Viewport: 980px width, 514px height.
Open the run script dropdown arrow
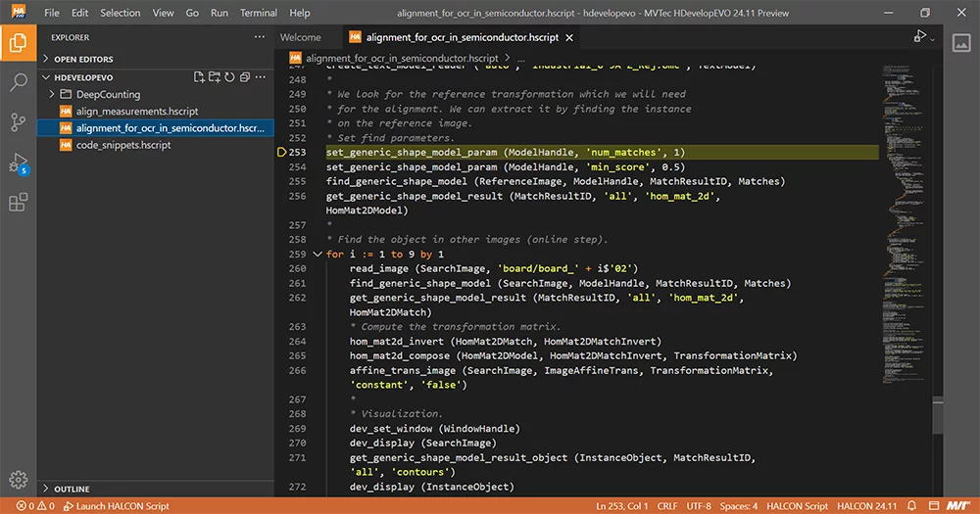pyautogui.click(x=932, y=38)
